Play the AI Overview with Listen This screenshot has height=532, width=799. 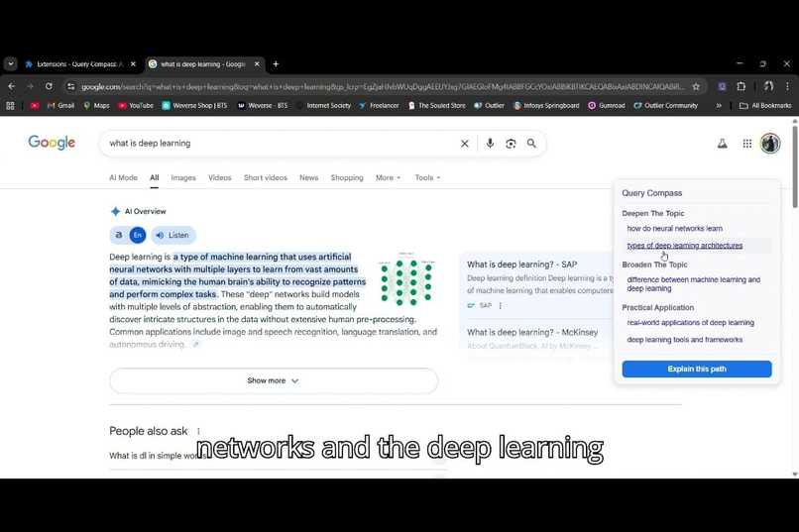point(172,235)
